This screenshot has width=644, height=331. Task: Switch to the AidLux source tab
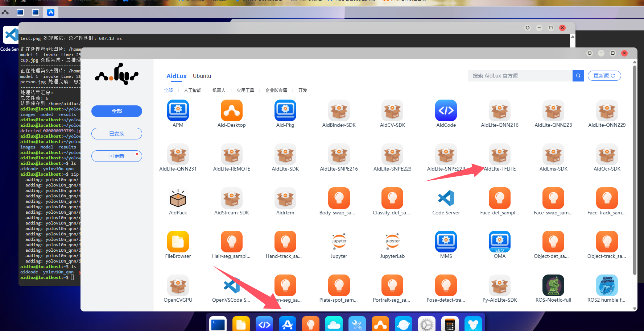(x=177, y=76)
